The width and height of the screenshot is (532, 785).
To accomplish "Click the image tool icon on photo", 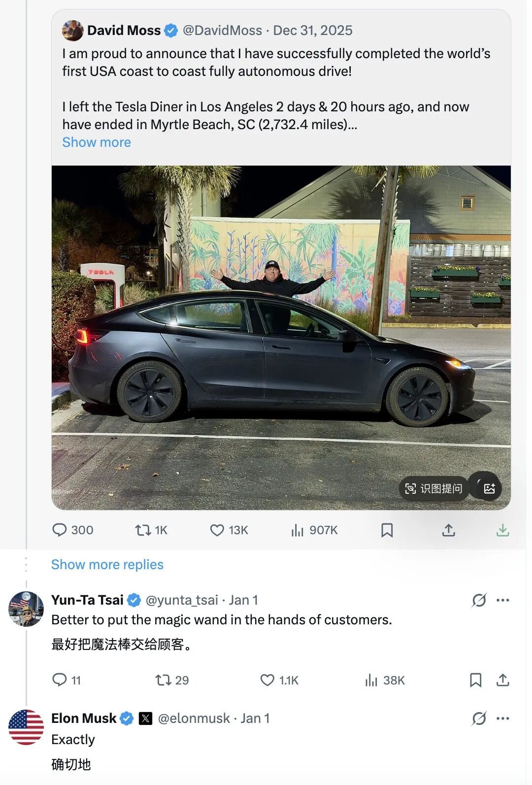I will (x=489, y=488).
